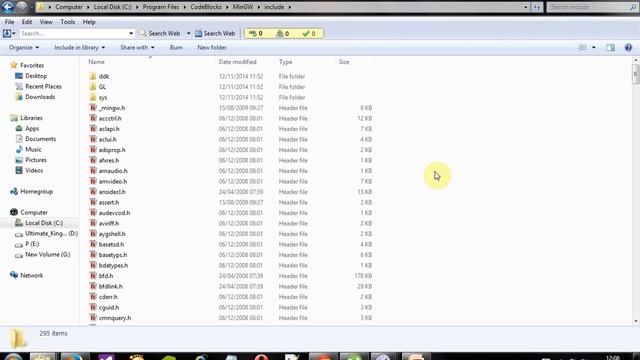
Task: Sort by the Type column header
Action: (x=285, y=62)
